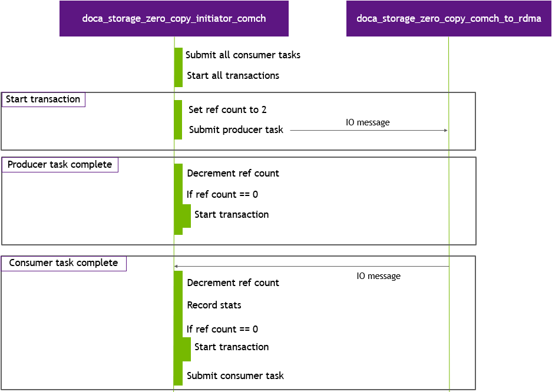Select the "Start all transactions" step
The image size is (552, 392).
[x=233, y=75]
